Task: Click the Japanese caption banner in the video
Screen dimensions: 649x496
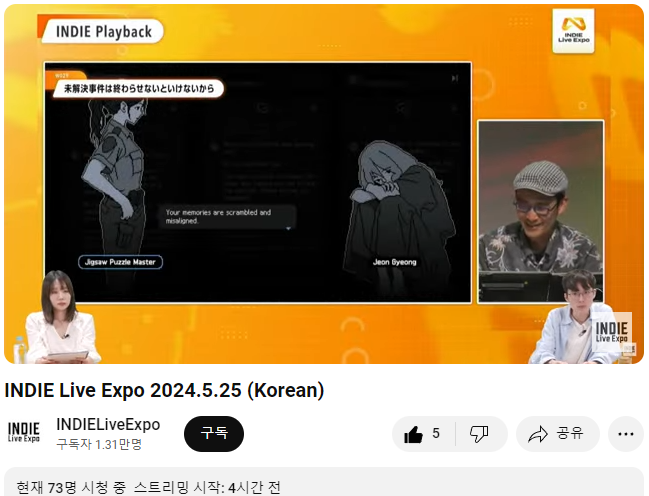Action: 139,88
